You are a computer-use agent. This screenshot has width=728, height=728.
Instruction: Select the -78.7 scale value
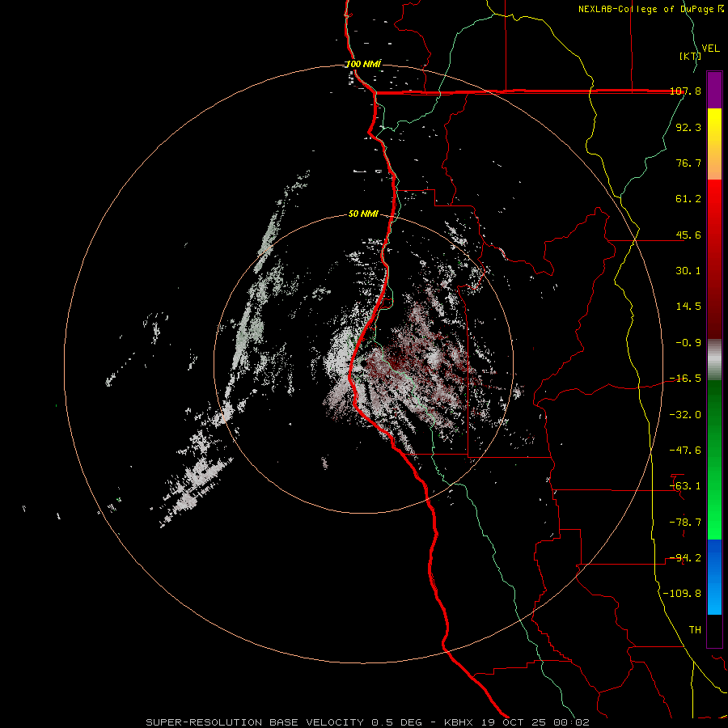coord(685,523)
